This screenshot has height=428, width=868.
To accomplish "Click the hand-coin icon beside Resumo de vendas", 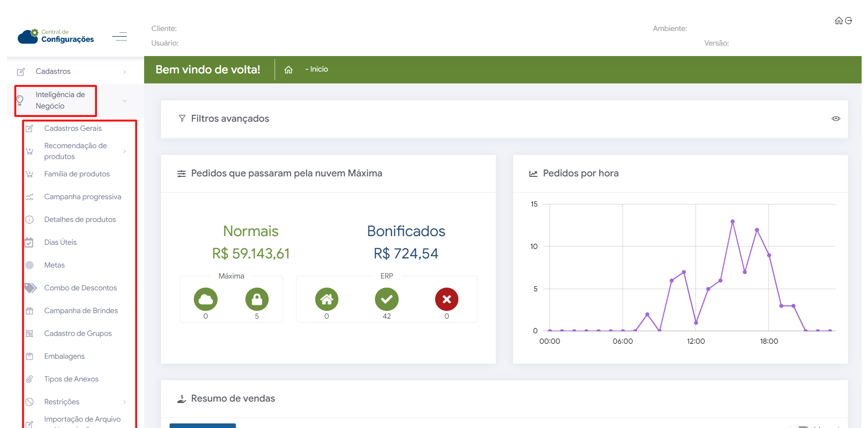I will (x=182, y=399).
